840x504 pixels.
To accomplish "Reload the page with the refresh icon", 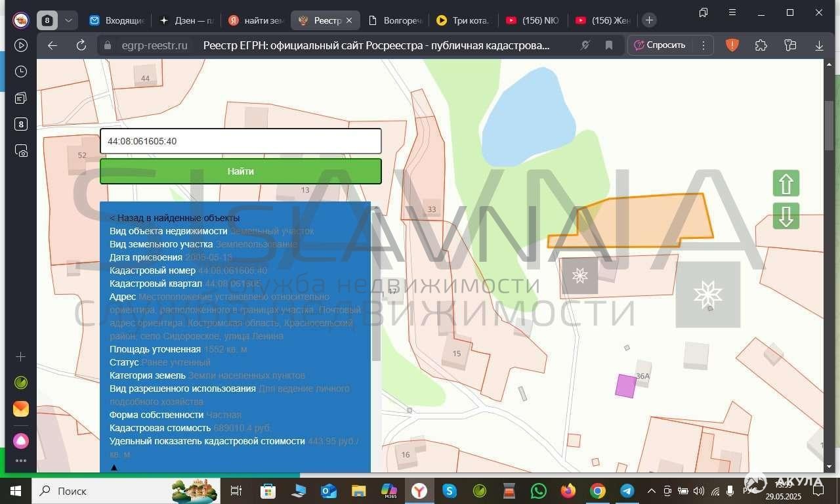I will (81, 45).
